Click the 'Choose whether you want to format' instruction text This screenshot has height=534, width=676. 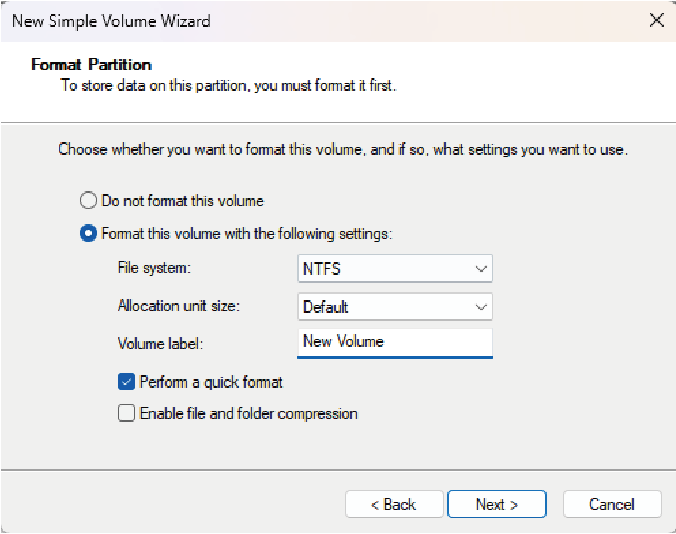coord(342,150)
